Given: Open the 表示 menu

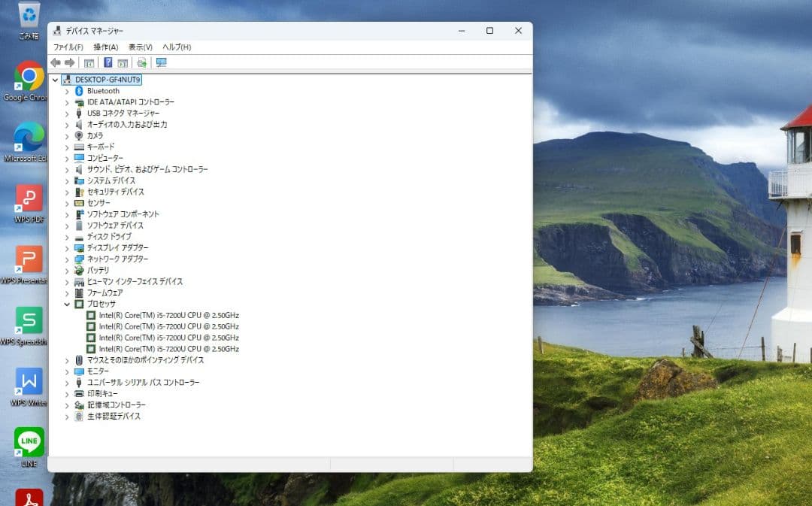Looking at the screenshot, I should pyautogui.click(x=139, y=47).
